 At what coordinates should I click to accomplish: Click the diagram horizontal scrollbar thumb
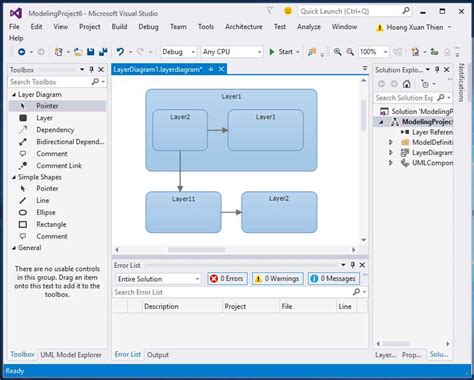coord(196,250)
